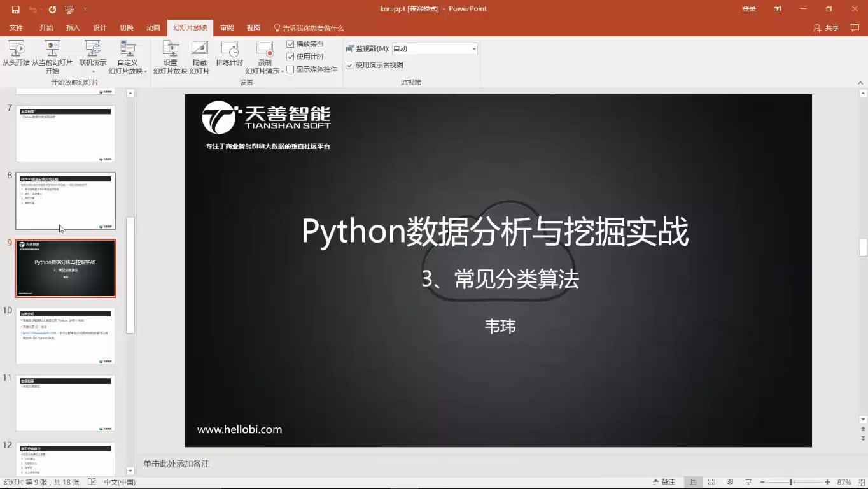Open the 文件 (File) menu
Screen dimensions: 868x489
(x=16, y=27)
